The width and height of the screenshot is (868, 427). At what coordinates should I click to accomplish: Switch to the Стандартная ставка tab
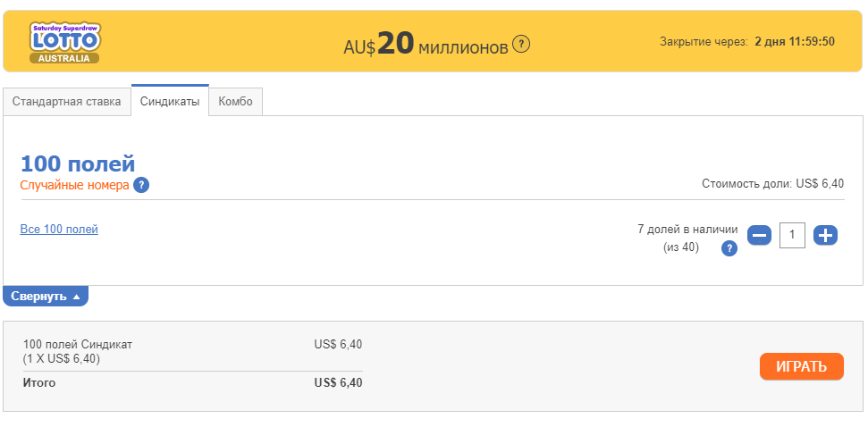click(x=67, y=102)
